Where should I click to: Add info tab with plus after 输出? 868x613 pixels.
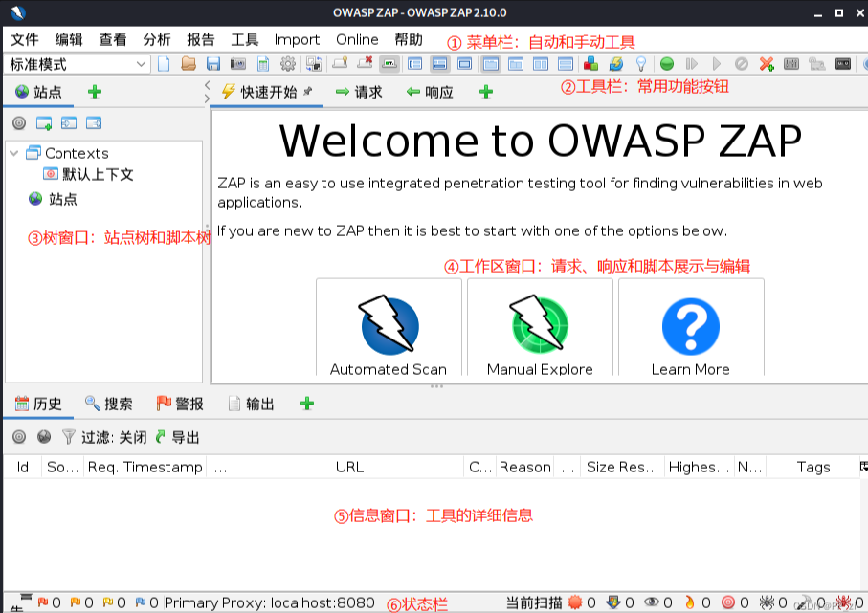coord(307,404)
